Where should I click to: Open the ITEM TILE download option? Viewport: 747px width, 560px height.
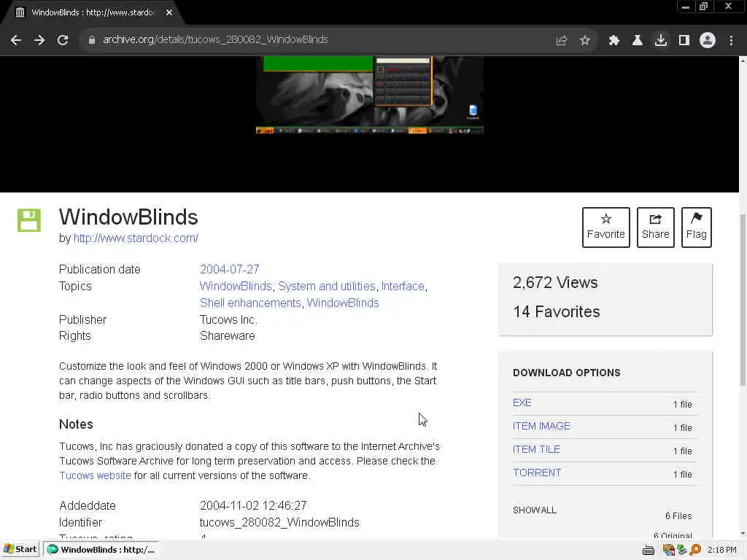click(x=536, y=449)
